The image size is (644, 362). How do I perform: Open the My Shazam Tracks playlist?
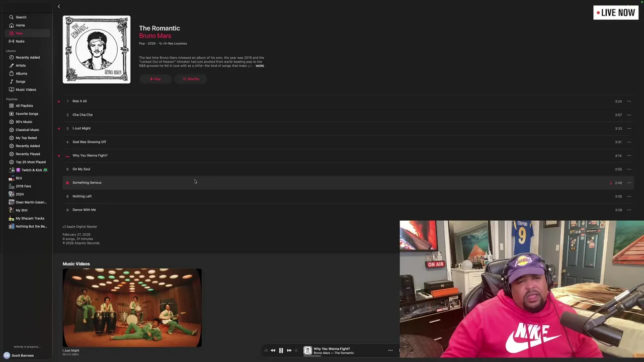tap(27, 218)
